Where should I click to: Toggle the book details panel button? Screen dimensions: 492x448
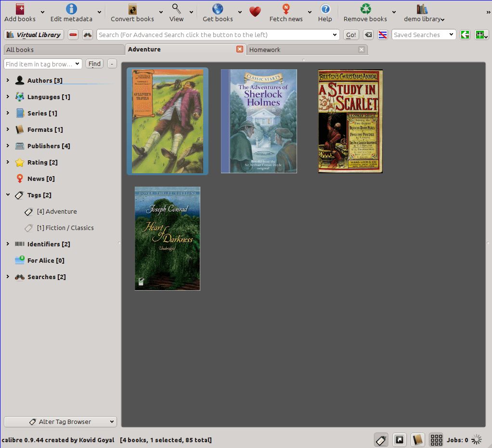(418, 440)
